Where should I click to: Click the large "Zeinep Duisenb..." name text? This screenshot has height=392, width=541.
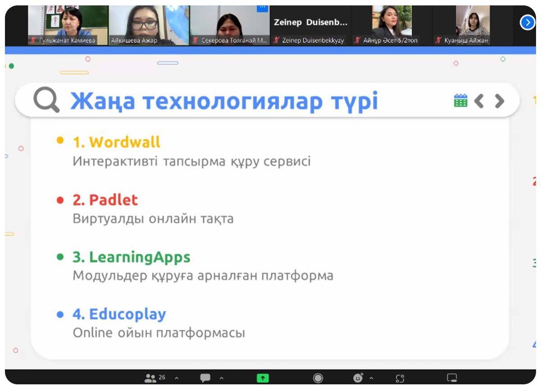point(311,22)
